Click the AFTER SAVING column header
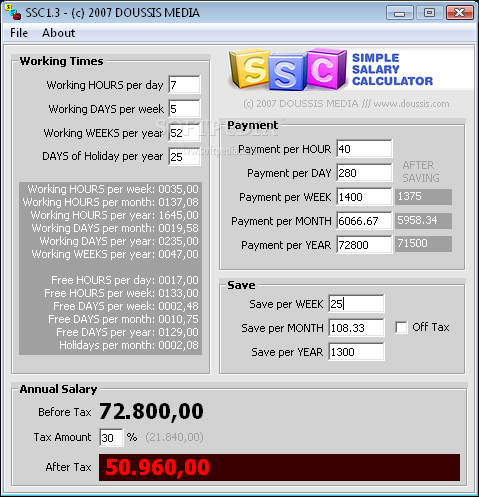Screen dimensions: 479x497 coord(421,171)
